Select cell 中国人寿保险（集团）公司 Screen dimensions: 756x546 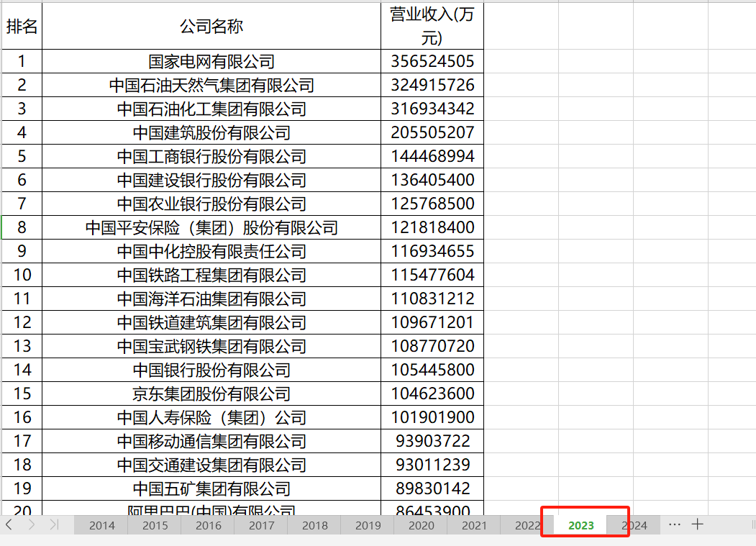click(211, 417)
